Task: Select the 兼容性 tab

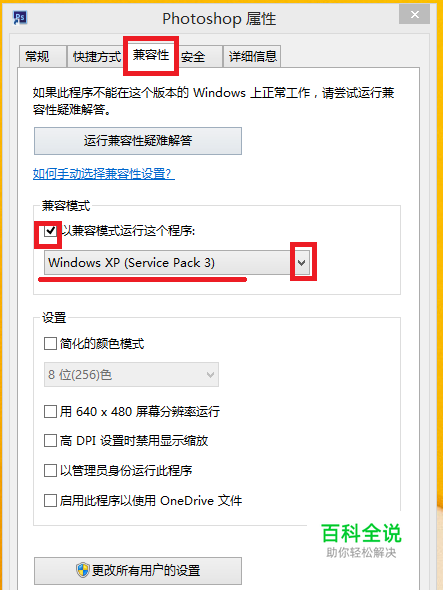Action: [151, 55]
